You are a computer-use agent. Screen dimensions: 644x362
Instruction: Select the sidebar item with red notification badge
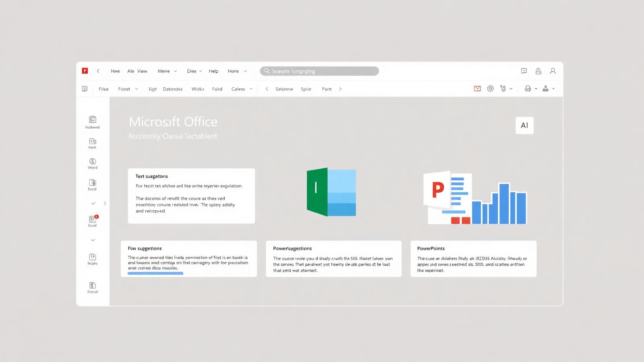coord(92,220)
